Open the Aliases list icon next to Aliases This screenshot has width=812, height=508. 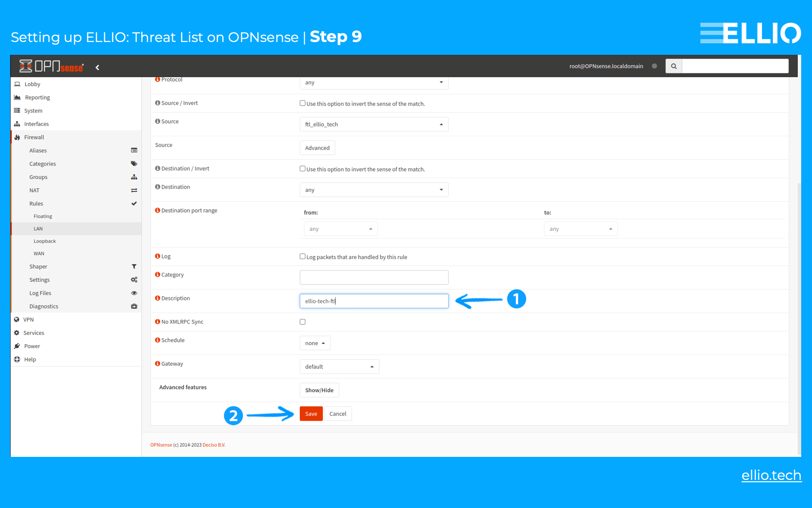[134, 150]
